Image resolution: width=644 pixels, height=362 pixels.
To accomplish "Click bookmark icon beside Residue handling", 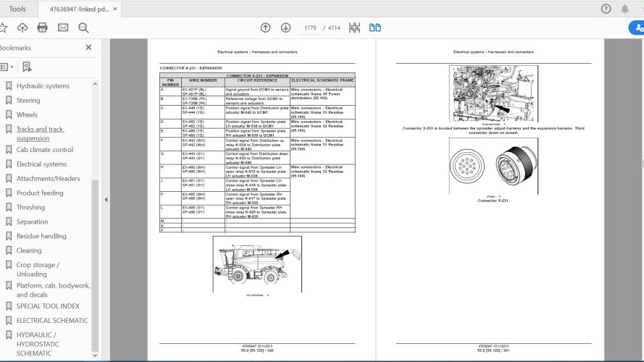I will point(8,235).
